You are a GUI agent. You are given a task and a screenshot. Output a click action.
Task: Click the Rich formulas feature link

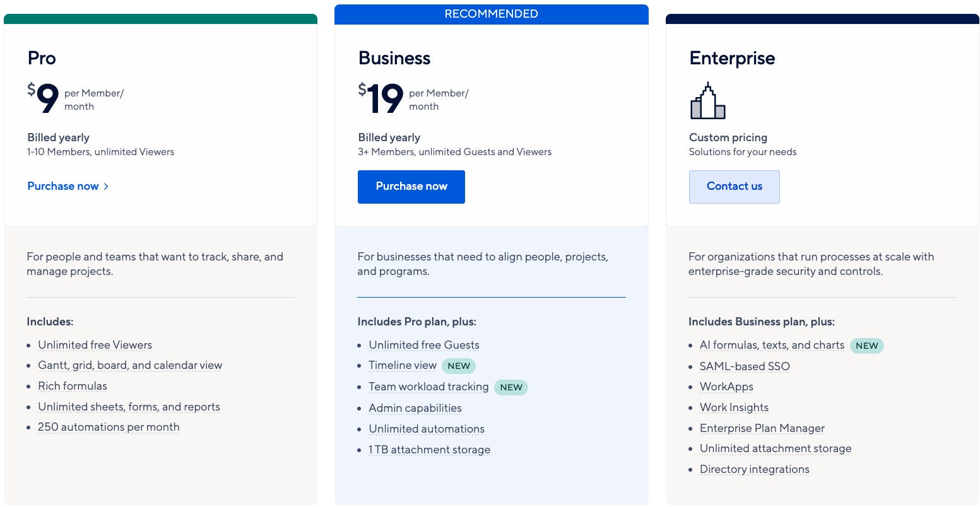pos(72,386)
